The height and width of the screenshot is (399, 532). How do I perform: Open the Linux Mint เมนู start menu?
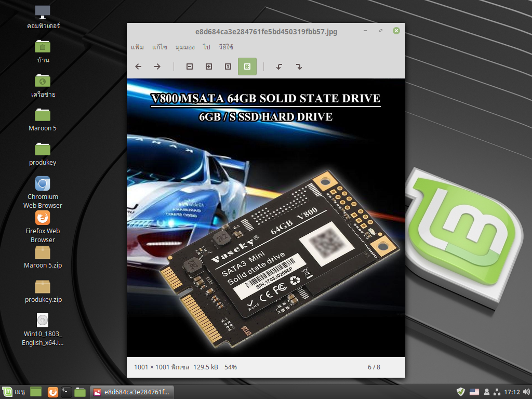[x=14, y=392]
